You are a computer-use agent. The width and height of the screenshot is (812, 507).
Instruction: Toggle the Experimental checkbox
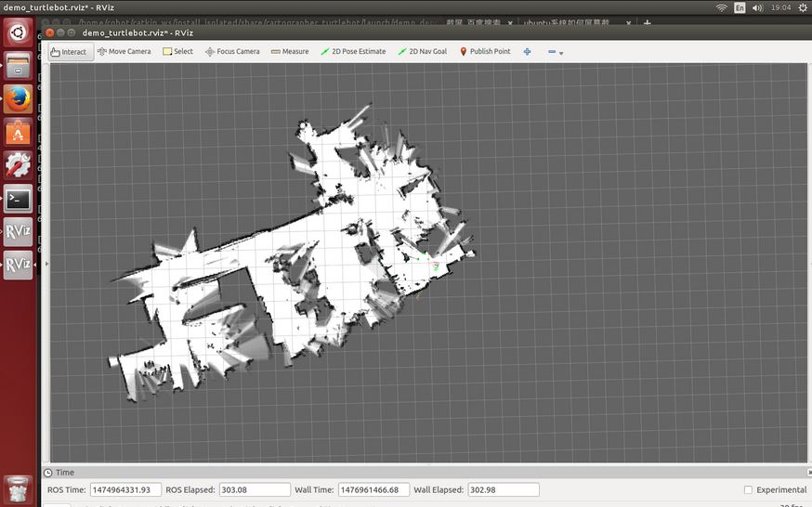tap(749, 489)
